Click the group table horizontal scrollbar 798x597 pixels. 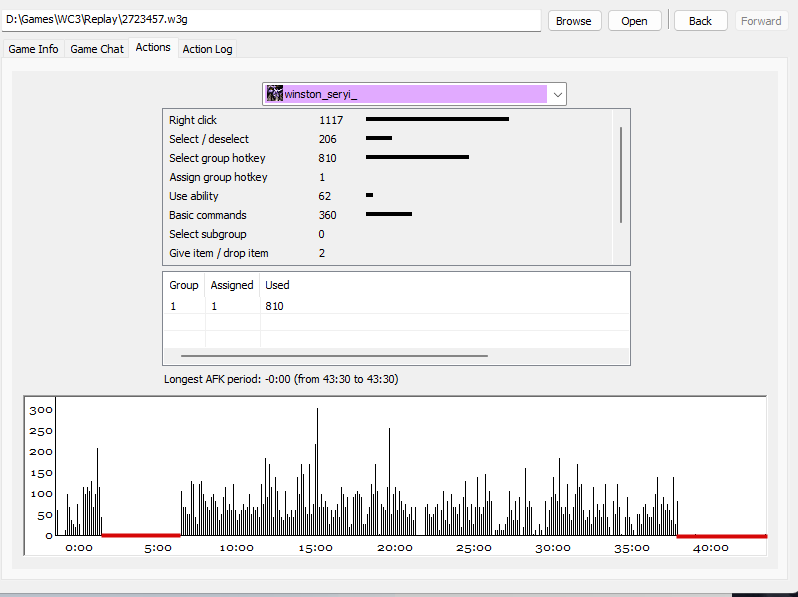tap(334, 356)
